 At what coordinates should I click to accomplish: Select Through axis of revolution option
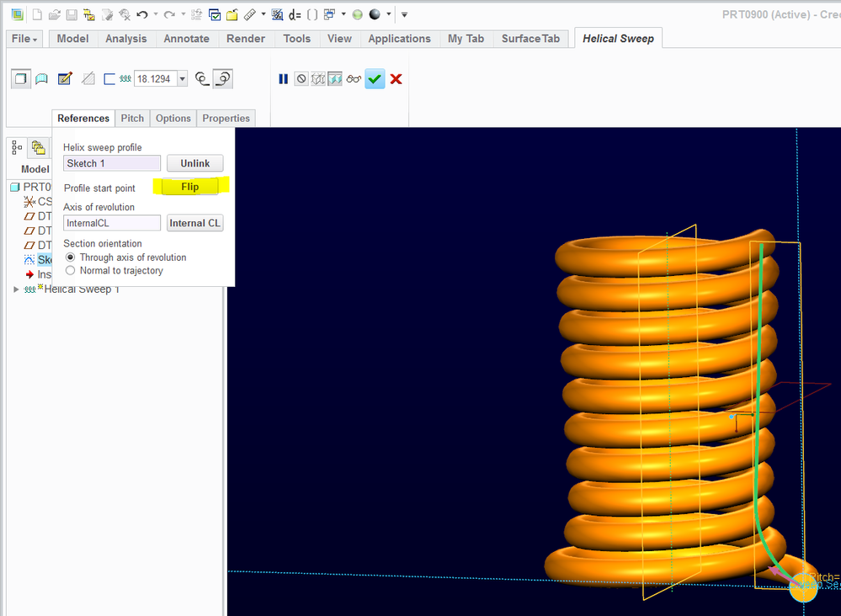[71, 258]
